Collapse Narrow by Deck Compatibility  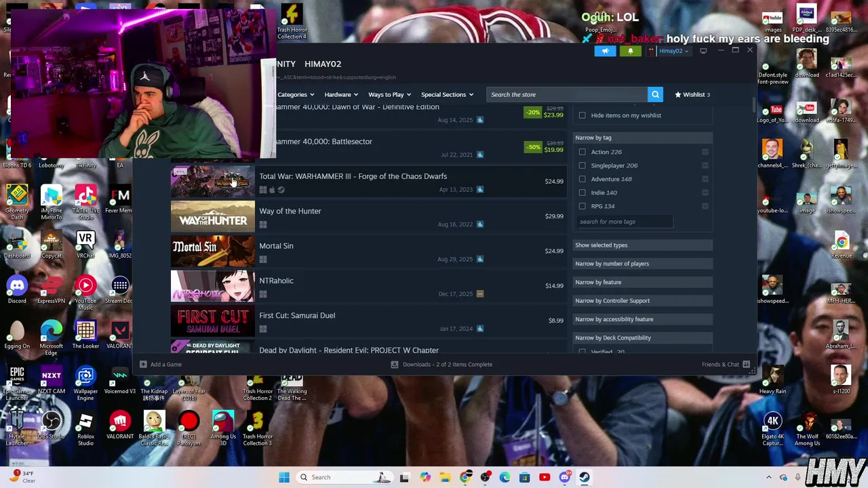pyautogui.click(x=642, y=338)
